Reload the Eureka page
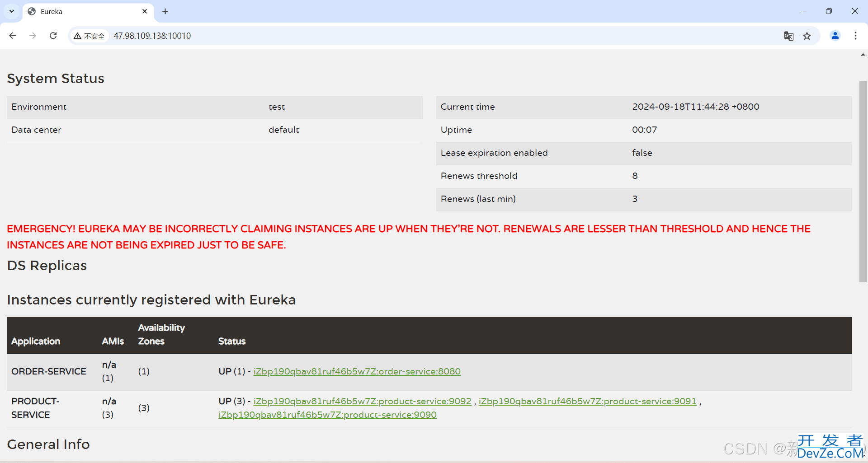Image resolution: width=868 pixels, height=463 pixels. pos(53,36)
